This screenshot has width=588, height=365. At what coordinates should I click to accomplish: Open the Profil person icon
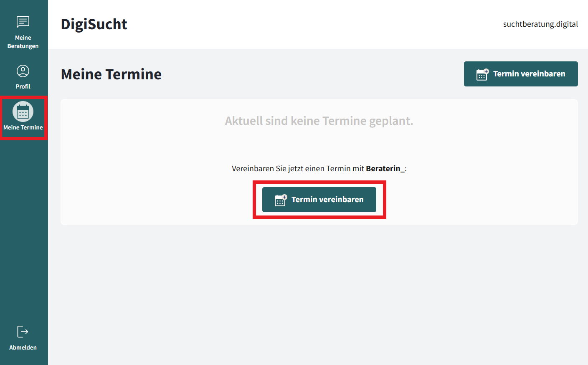[23, 71]
